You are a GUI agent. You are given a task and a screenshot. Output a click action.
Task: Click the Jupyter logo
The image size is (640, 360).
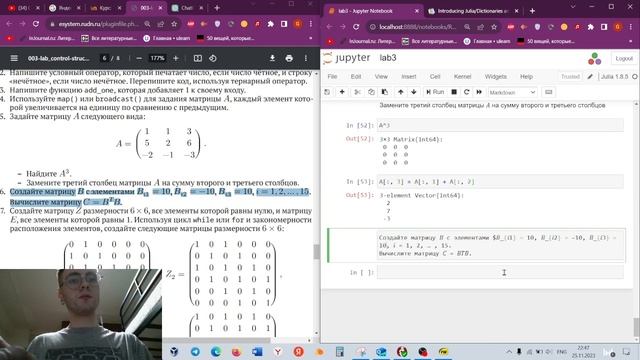[x=347, y=58]
